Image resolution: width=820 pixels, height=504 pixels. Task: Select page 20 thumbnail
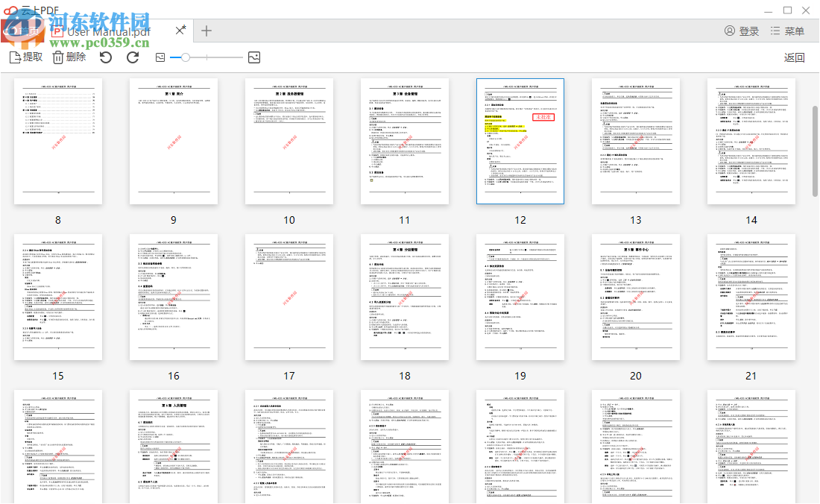click(x=636, y=297)
